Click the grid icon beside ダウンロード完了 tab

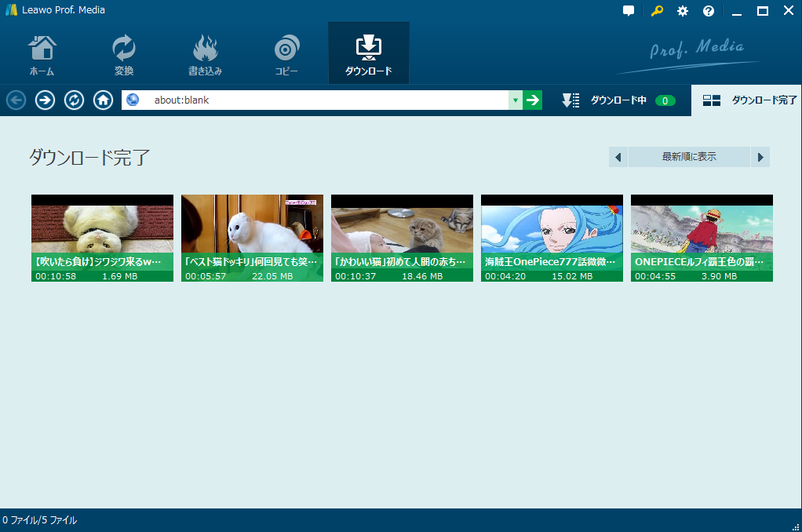click(712, 100)
